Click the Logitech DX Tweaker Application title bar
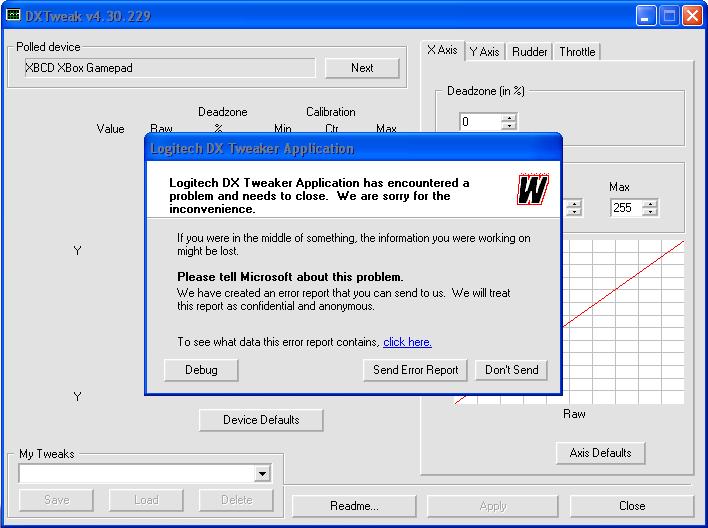Screen dimensions: 708x528 click(x=354, y=148)
